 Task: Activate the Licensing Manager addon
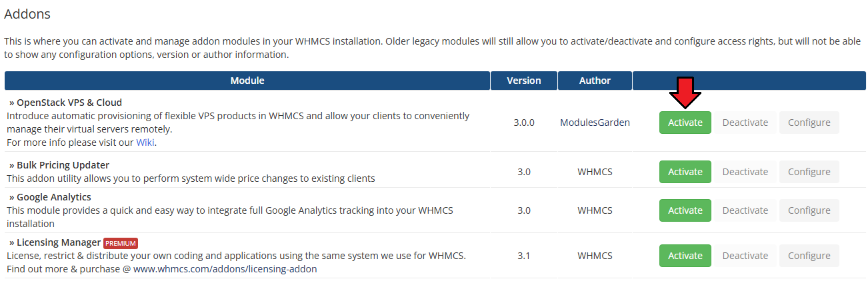pyautogui.click(x=685, y=256)
